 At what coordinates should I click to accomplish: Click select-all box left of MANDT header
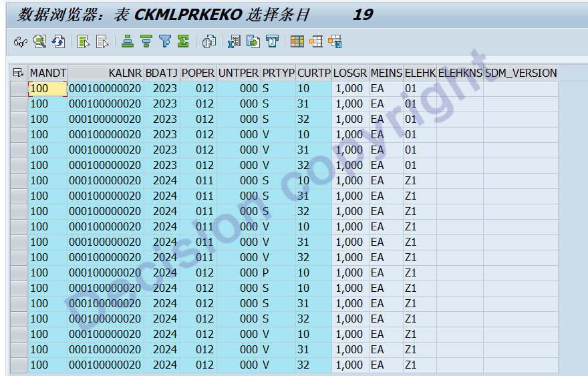click(18, 73)
